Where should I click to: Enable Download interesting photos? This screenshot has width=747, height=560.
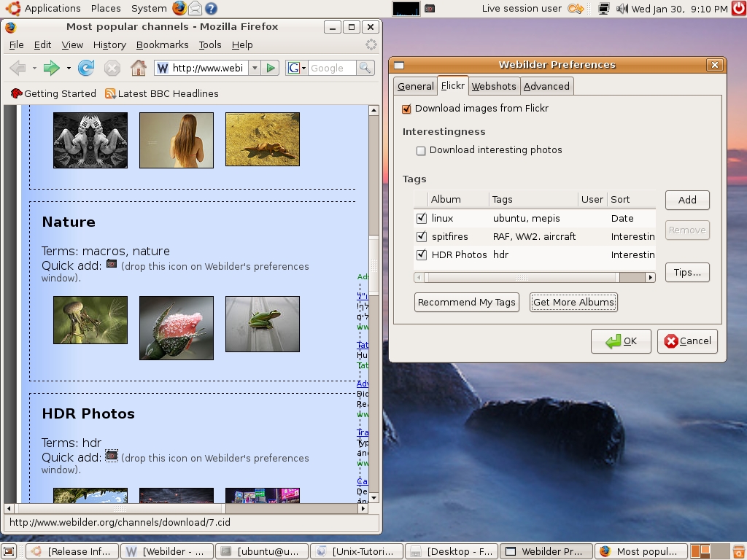(x=421, y=151)
